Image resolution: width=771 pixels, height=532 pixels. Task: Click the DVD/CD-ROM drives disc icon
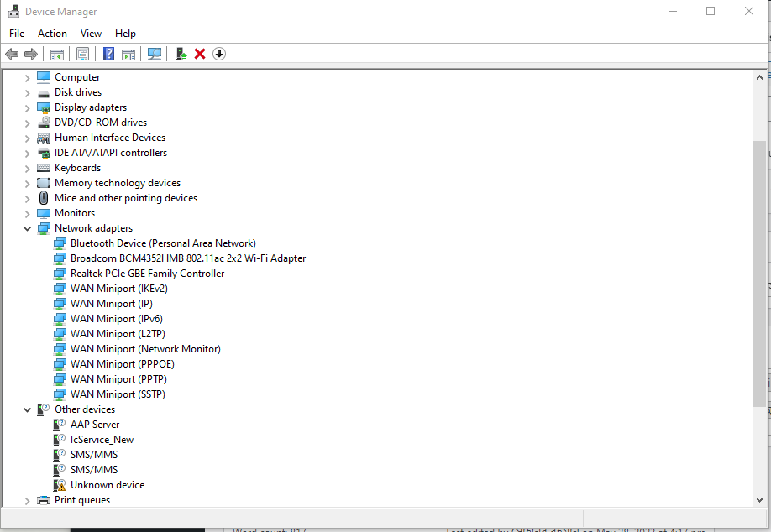click(44, 123)
